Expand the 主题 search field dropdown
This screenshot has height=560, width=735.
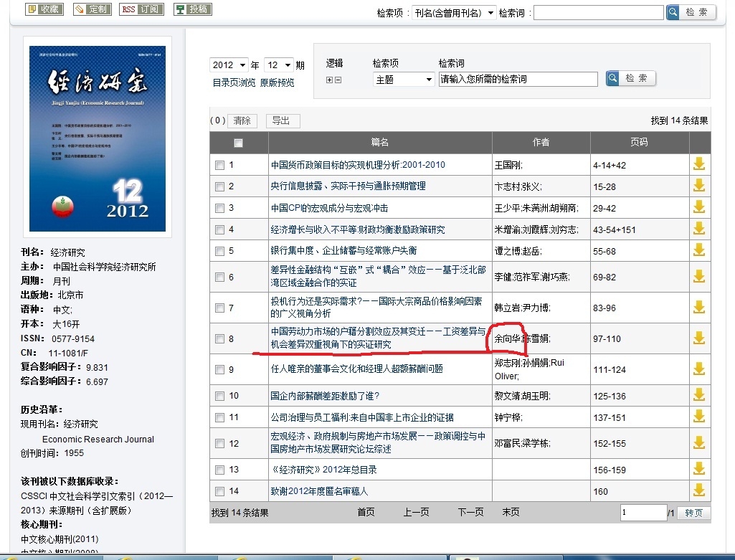click(404, 79)
